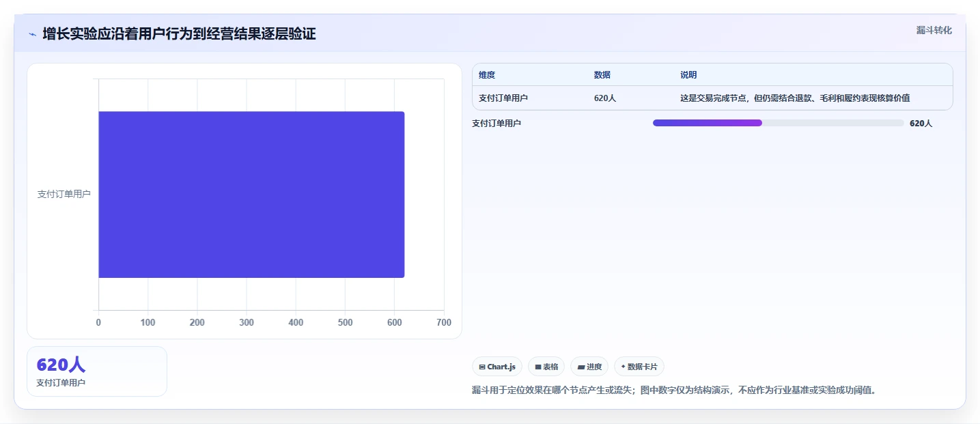Select the 数据 column header
Screen dimensions: 980x424
602,75
